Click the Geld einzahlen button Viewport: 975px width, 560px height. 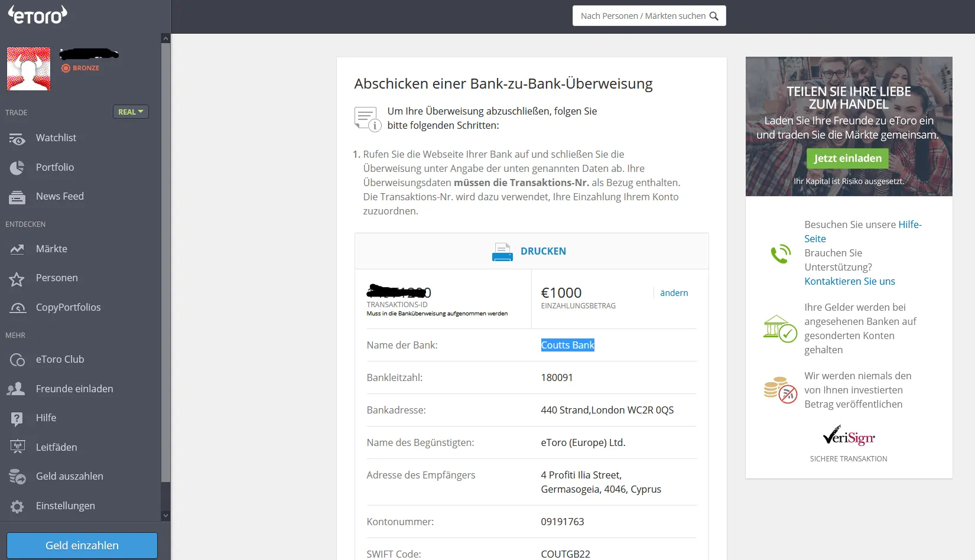[x=82, y=545]
